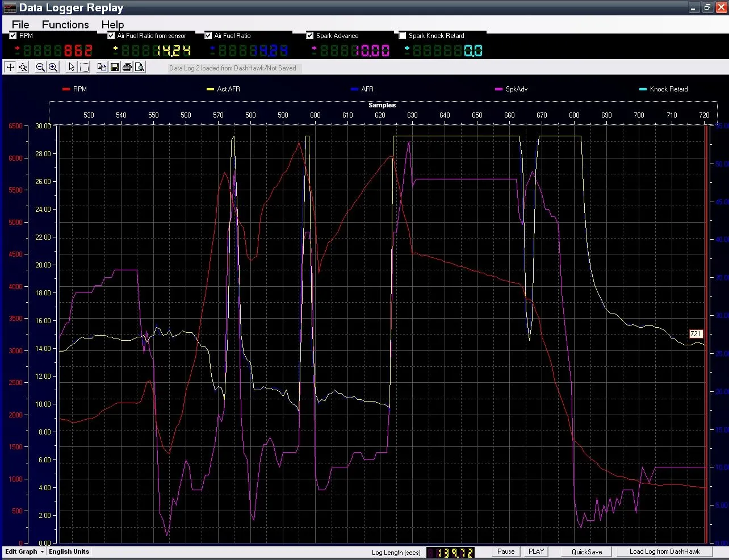Screen dimensions: 729x560
Task: Enable the Spark Knock Retard checkbox
Action: coord(403,36)
